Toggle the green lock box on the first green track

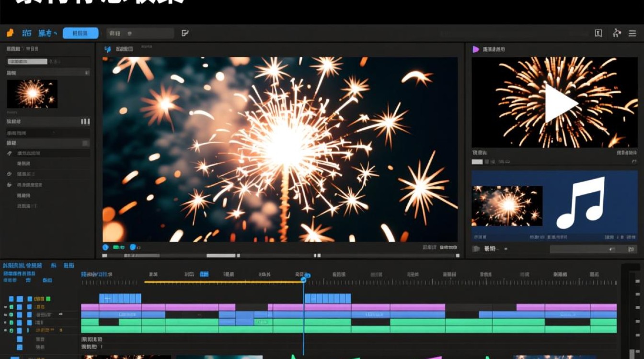tap(11, 322)
